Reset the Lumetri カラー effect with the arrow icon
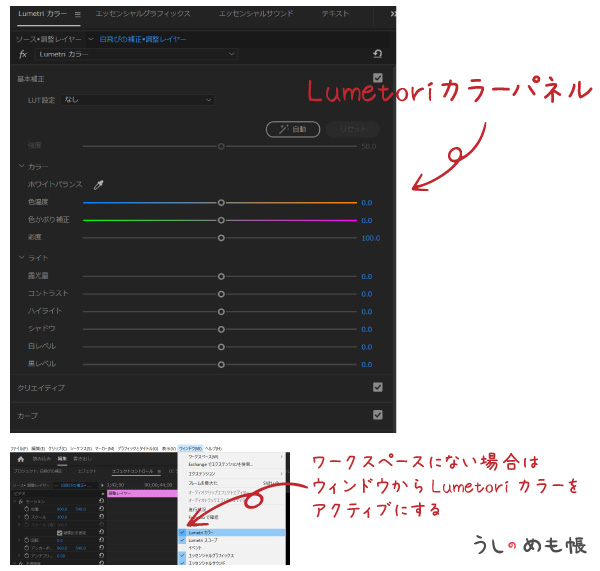Image resolution: width=600 pixels, height=571 pixels. tap(378, 54)
